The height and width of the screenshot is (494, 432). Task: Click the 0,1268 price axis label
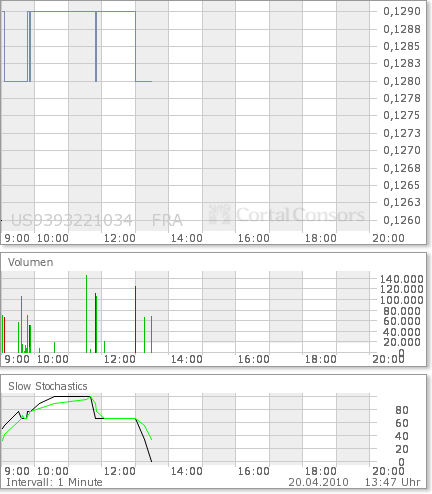coord(402,168)
